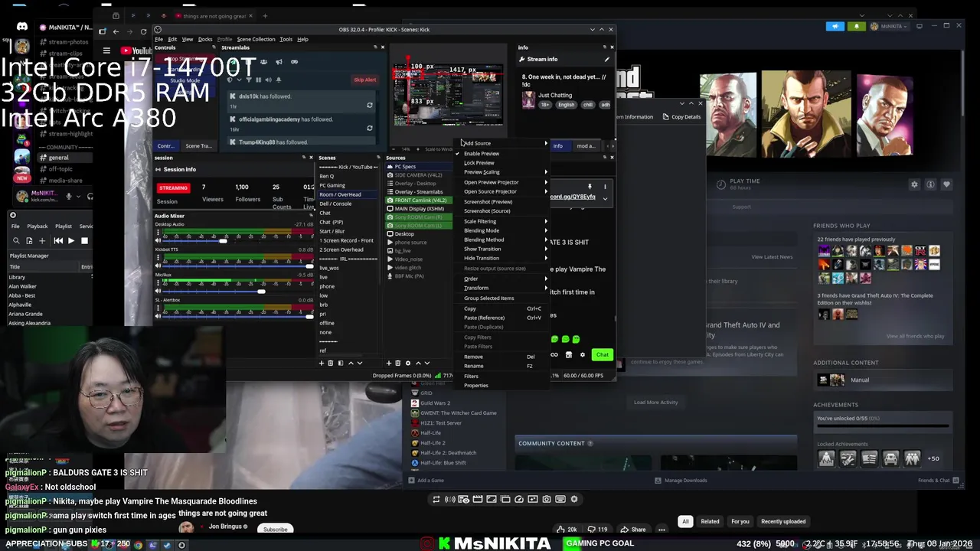980x551 pixels.
Task: Add a new source with the plus icon
Action: (x=388, y=363)
